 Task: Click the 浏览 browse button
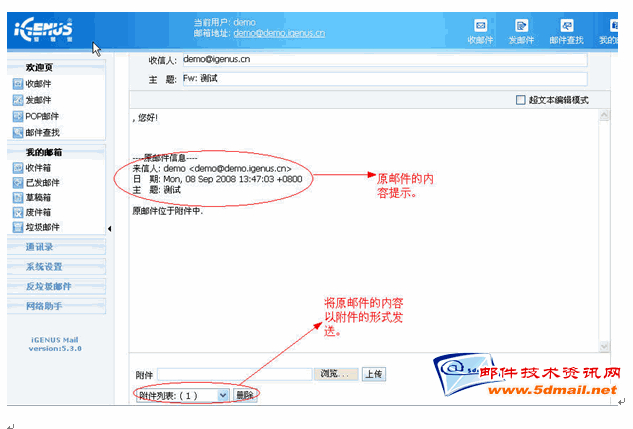click(337, 375)
